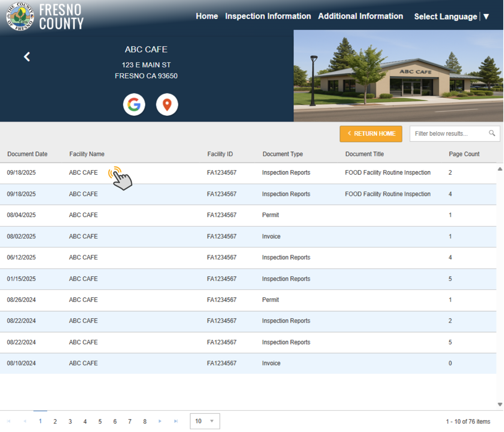Screen dimensions: 504x432
Task: Click the Fresno County seal logo
Action: click(20, 16)
